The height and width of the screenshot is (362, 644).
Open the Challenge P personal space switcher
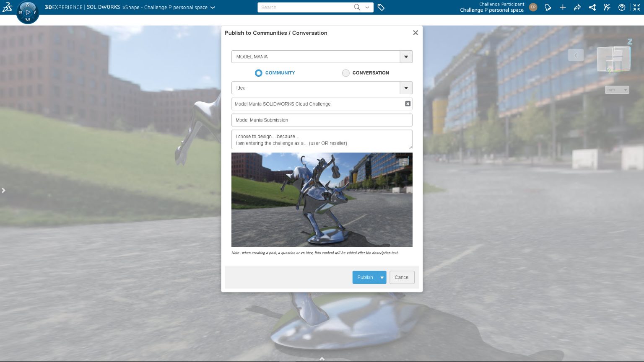[x=212, y=7]
